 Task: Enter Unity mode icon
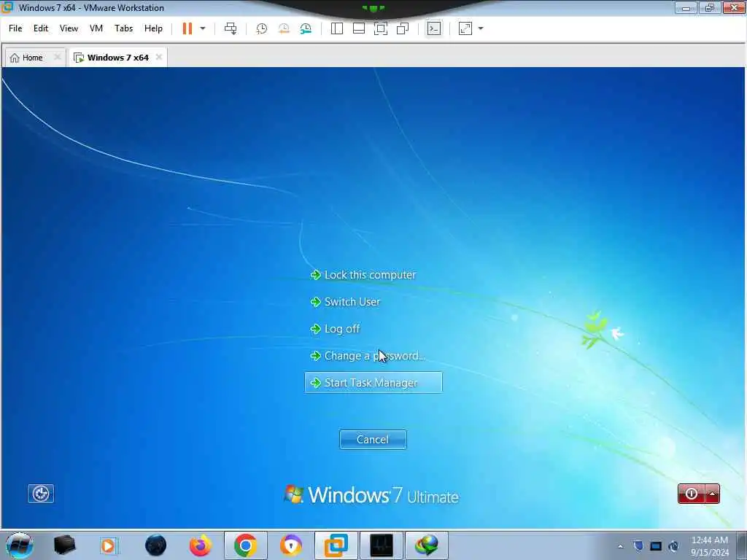[403, 28]
